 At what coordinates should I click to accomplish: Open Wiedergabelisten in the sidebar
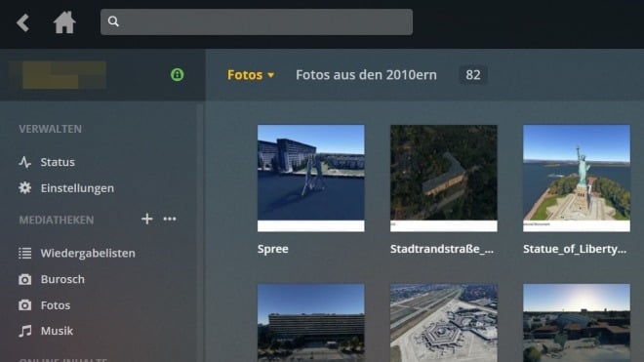[88, 253]
